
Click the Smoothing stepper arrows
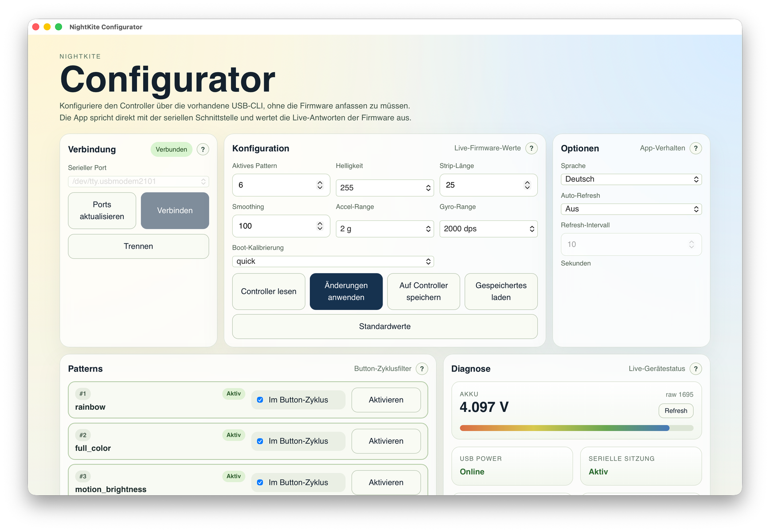[x=320, y=226]
